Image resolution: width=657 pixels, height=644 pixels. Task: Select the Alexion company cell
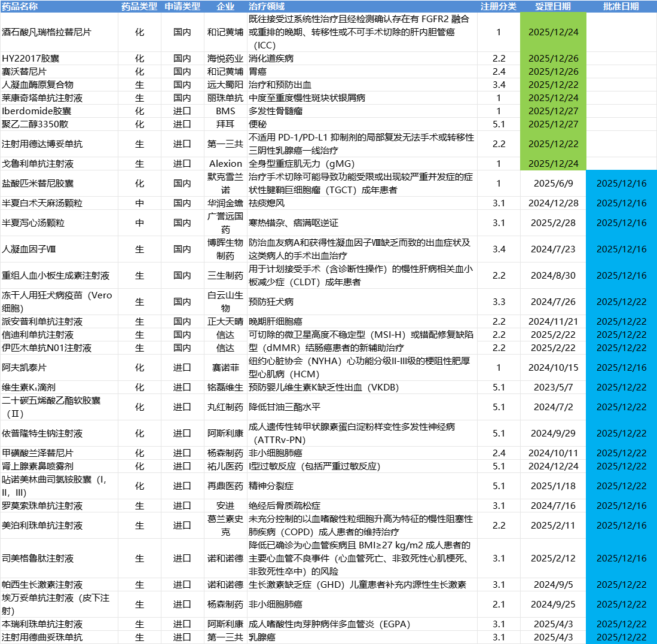[225, 164]
